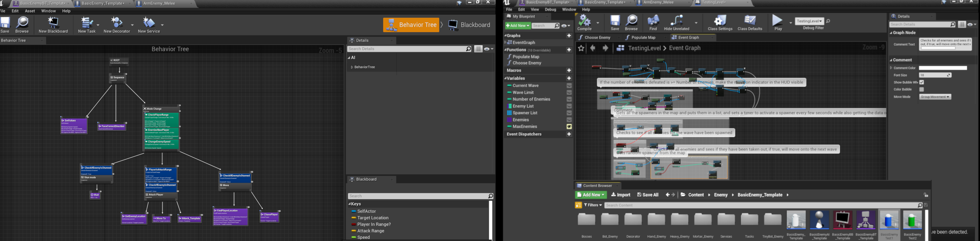Open the Edit menu in Behavior Tree editor
The height and width of the screenshot is (241, 980).
pos(15,11)
